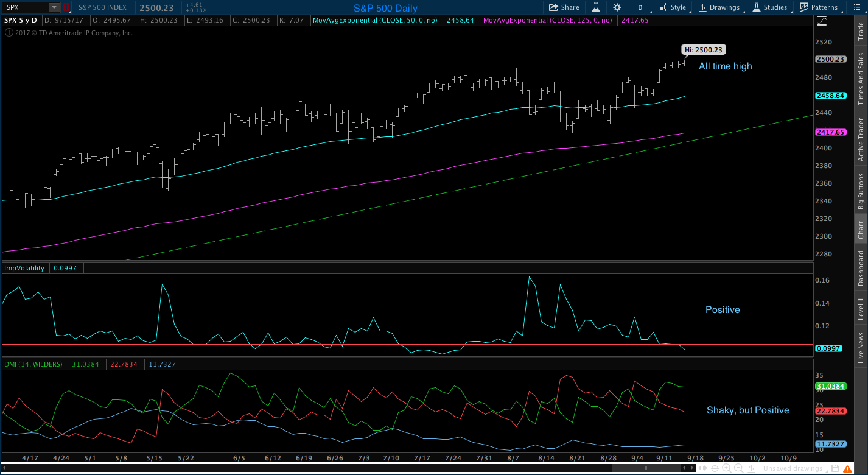The image size is (868, 475).
Task: Click the 2458.64 cyan price tag
Action: (831, 96)
